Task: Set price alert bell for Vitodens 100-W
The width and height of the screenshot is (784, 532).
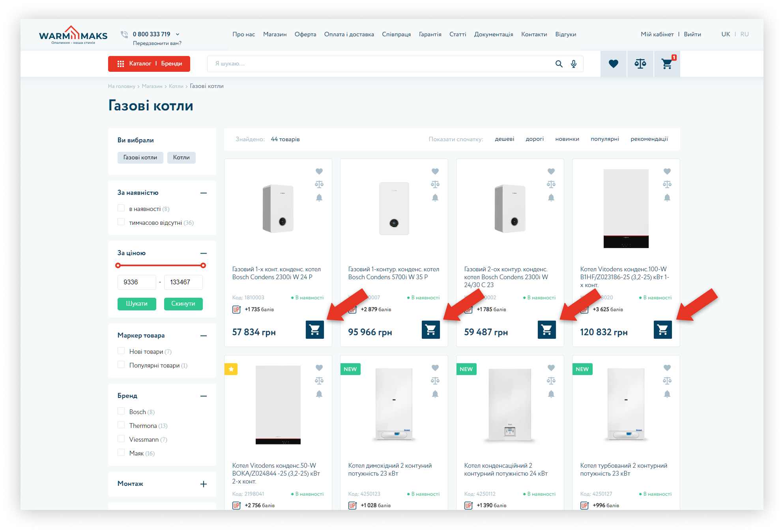Action: [667, 198]
